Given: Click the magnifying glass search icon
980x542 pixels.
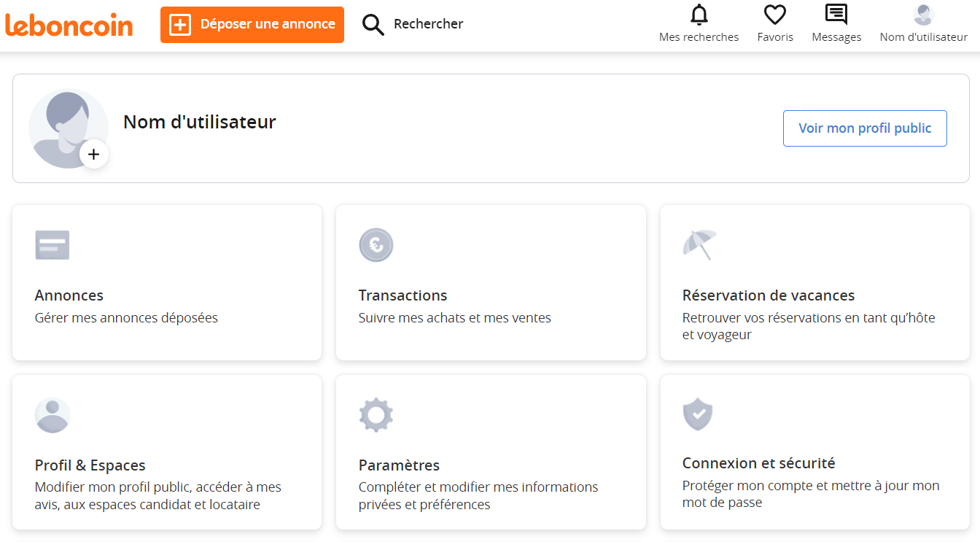Looking at the screenshot, I should tap(373, 24).
